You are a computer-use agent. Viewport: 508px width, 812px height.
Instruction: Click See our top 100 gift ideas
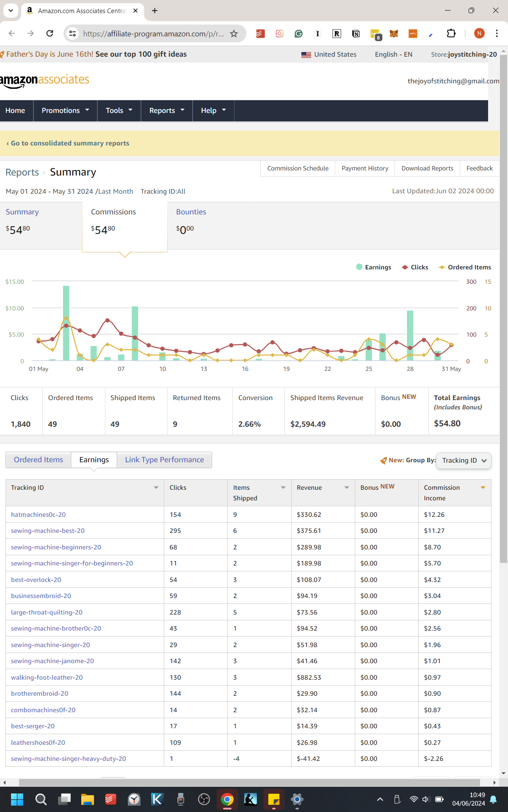tap(141, 54)
